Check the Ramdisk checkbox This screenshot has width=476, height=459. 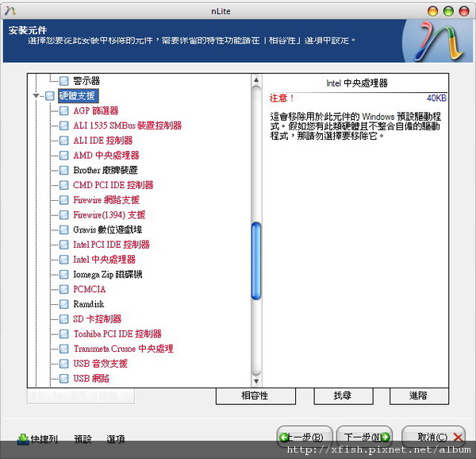point(63,304)
